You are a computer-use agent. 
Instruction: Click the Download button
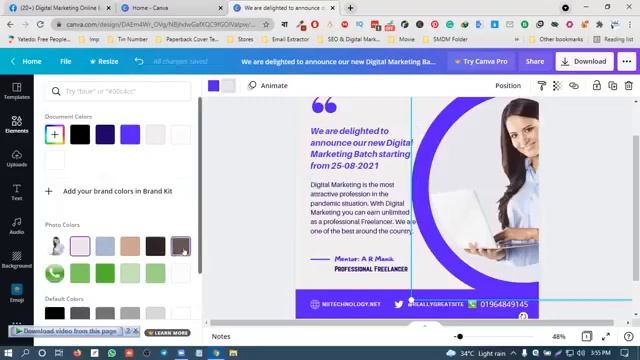[584, 61]
